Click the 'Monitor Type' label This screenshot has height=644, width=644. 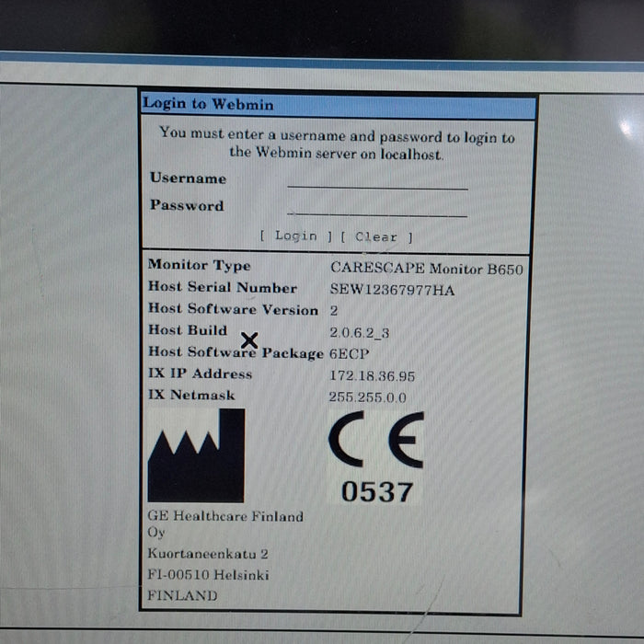click(200, 265)
